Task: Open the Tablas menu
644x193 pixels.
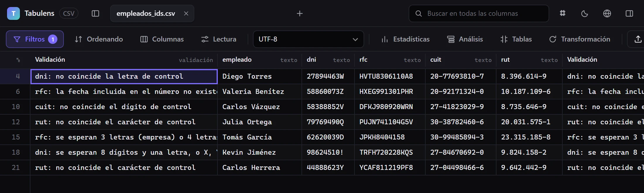Action: 516,39
